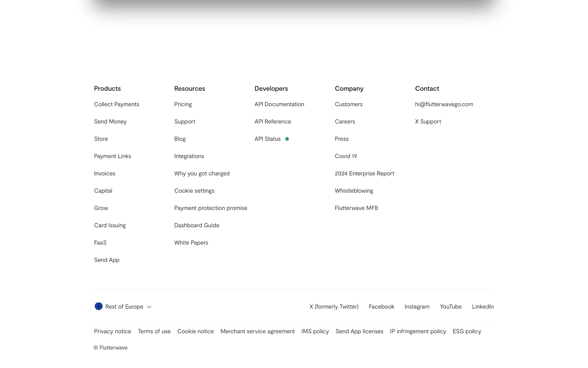Viewport: 588px width, 368px height.
Task: Open the Dashboard Guide
Action: pos(197,225)
